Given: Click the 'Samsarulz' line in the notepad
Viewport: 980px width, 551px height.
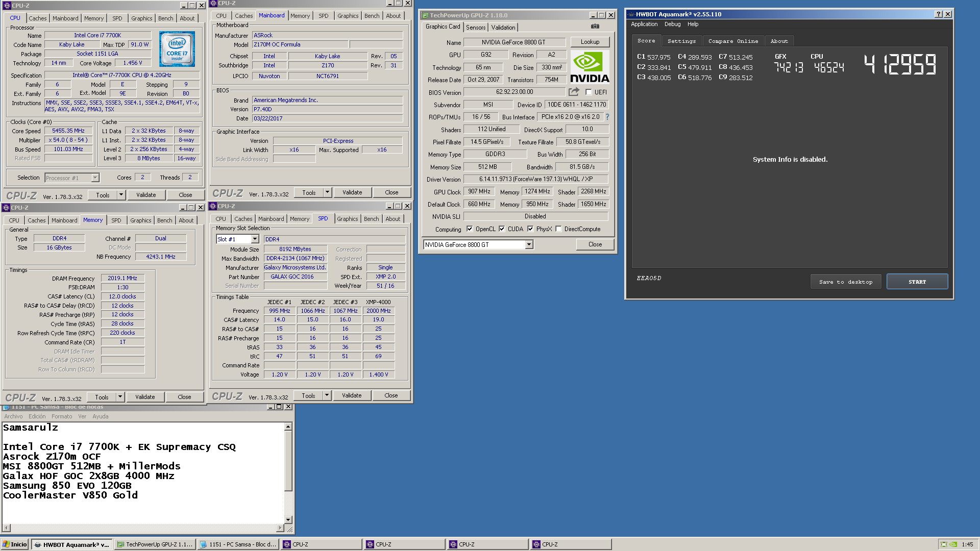Looking at the screenshot, I should (31, 428).
